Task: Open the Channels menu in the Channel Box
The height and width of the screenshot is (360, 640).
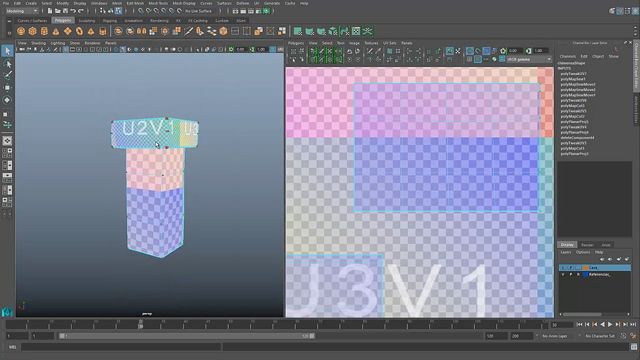Action: (567, 56)
